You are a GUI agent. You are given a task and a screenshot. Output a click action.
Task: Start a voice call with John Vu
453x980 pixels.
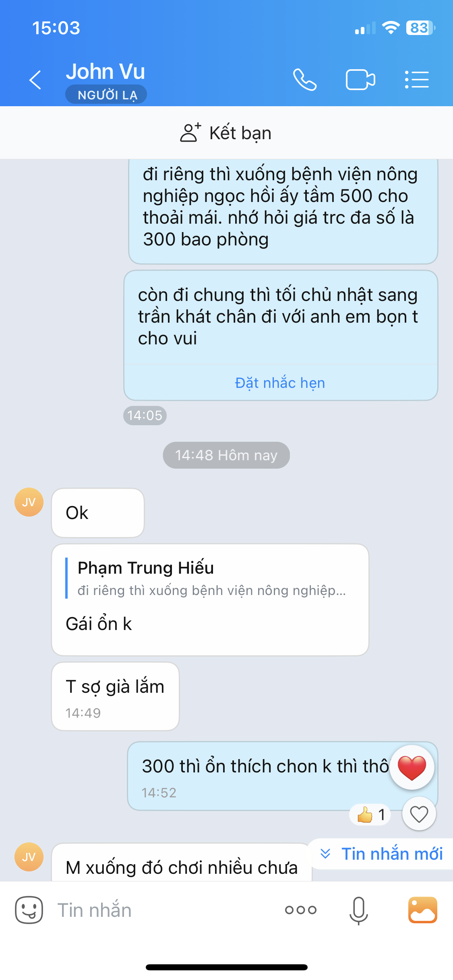(305, 80)
